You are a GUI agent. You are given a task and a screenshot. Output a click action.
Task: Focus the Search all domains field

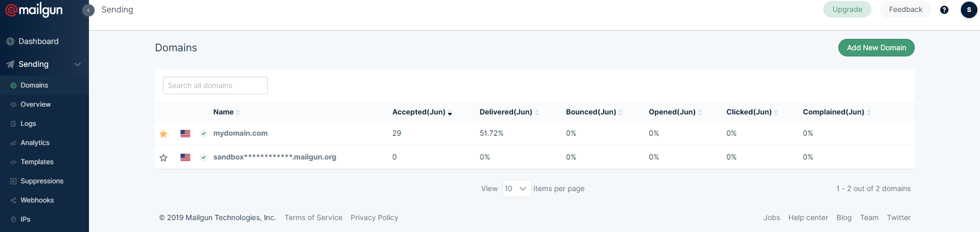215,85
